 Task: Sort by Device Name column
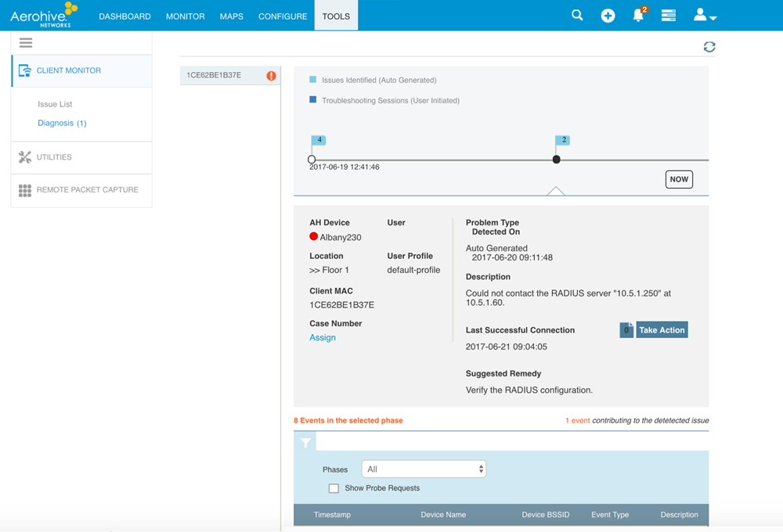tap(443, 515)
